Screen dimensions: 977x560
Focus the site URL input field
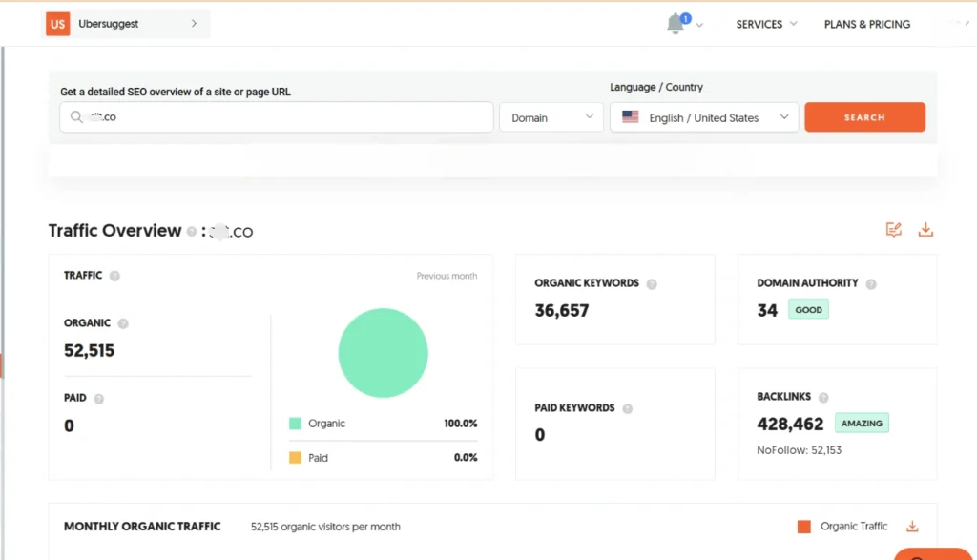(x=276, y=117)
